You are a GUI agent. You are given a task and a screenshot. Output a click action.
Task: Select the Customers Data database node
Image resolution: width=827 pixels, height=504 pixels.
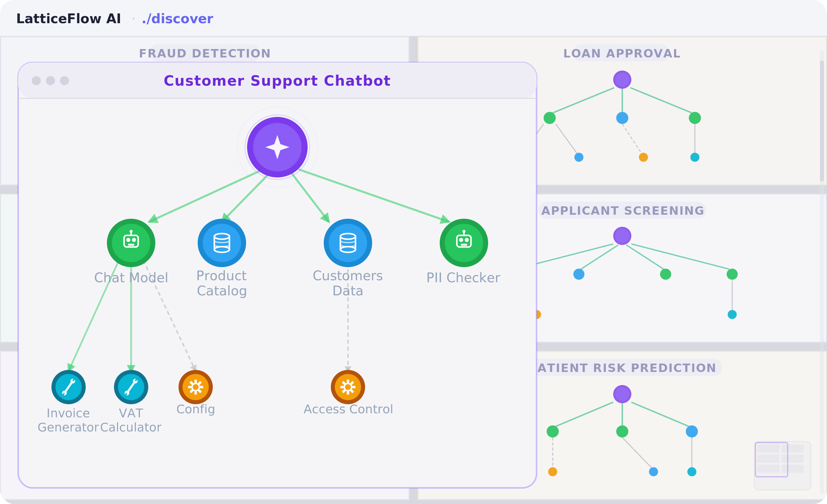348,243
